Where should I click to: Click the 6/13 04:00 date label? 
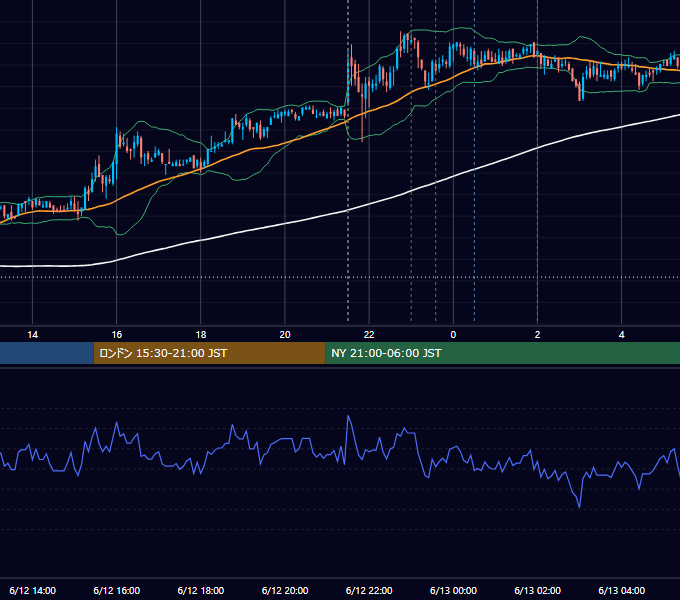[x=621, y=590]
